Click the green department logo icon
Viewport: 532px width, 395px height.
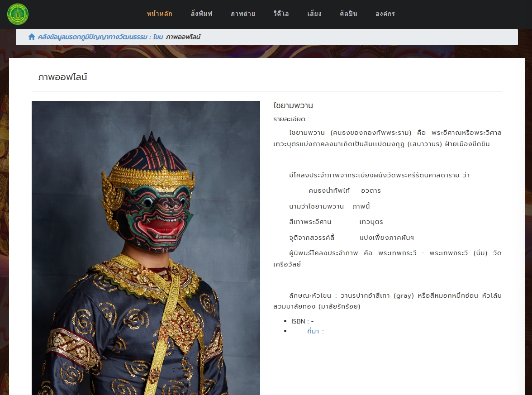click(x=18, y=14)
